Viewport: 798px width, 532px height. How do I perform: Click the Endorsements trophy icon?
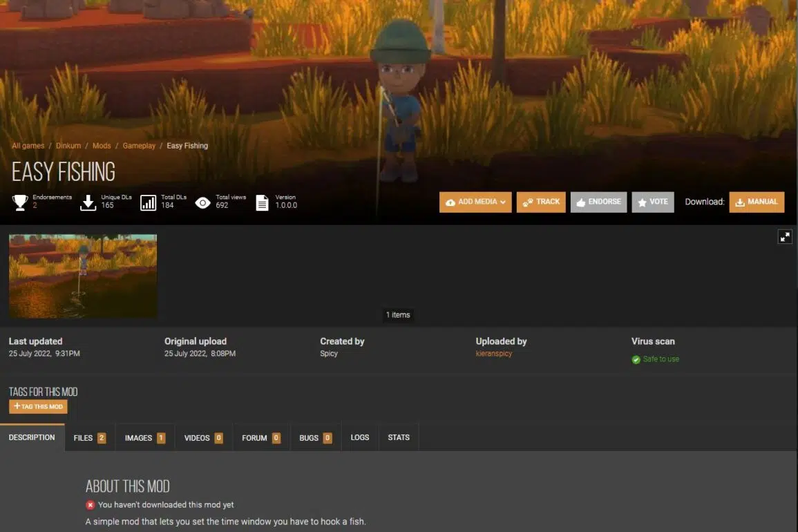click(x=20, y=202)
